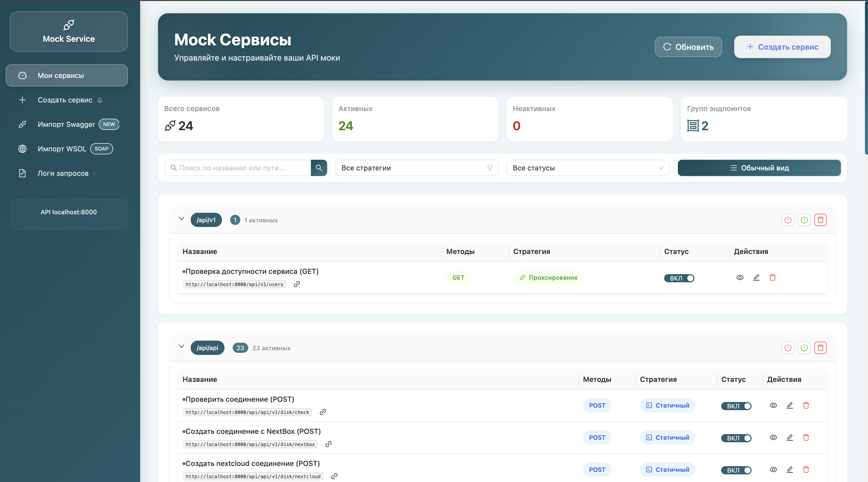Enable all services in /api/api group

pyautogui.click(x=804, y=347)
